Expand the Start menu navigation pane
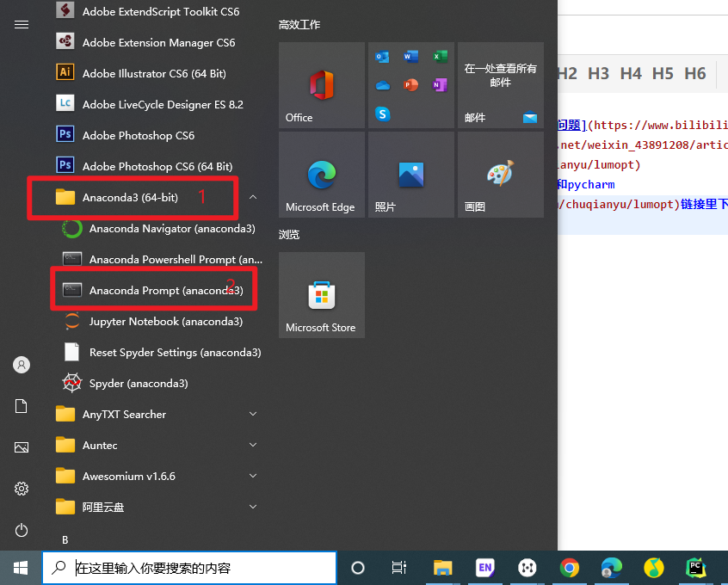 click(x=22, y=24)
